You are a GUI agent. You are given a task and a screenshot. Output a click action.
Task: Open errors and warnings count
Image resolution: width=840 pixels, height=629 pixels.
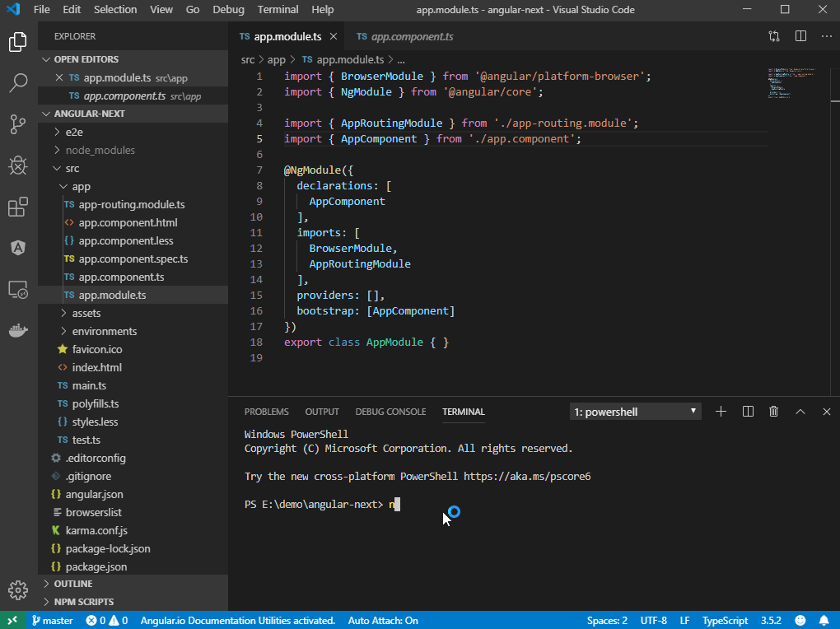[x=106, y=621]
